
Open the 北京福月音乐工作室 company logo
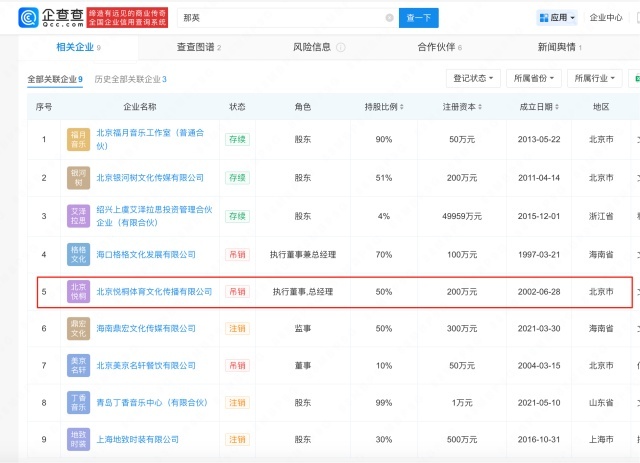coord(78,139)
